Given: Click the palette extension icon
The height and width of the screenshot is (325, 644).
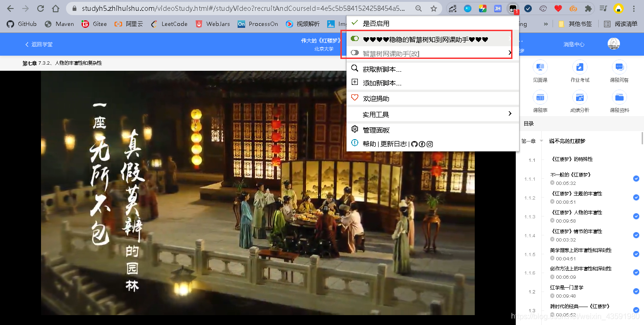Looking at the screenshot, I should point(543,8).
